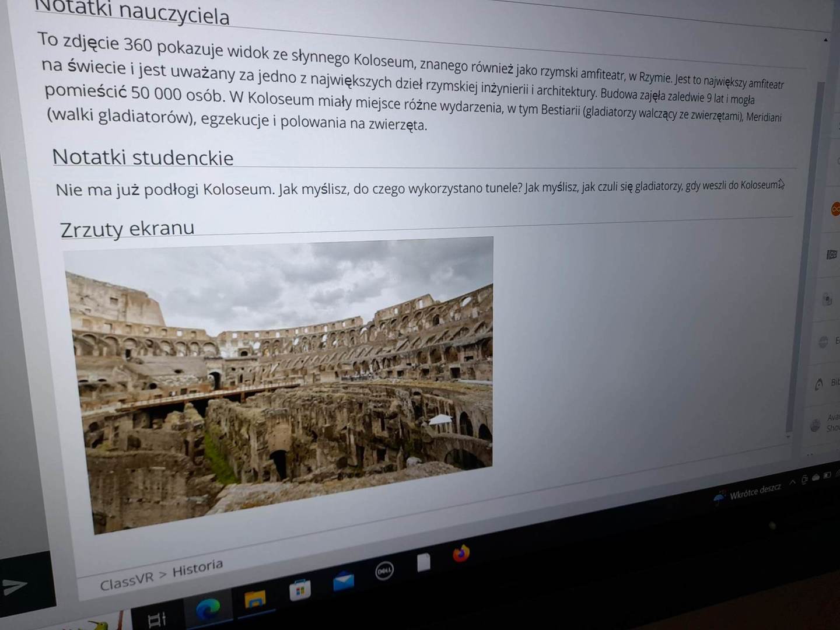Click the text 'Nie ma już podłogi Koloseum.'
This screenshot has width=840, height=630.
(165, 190)
